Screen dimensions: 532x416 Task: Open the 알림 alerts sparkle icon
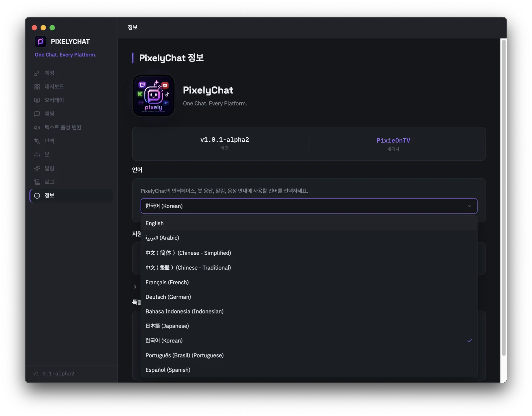pyautogui.click(x=37, y=169)
